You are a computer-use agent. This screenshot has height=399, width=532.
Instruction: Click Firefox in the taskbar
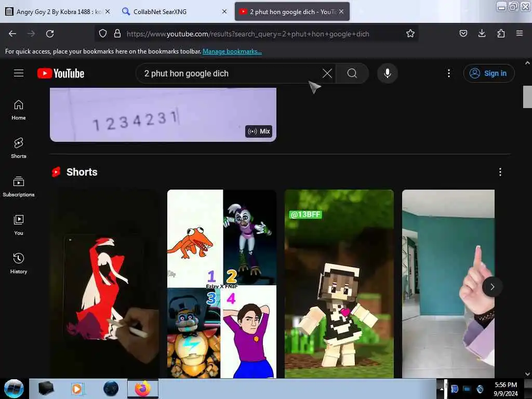click(143, 389)
